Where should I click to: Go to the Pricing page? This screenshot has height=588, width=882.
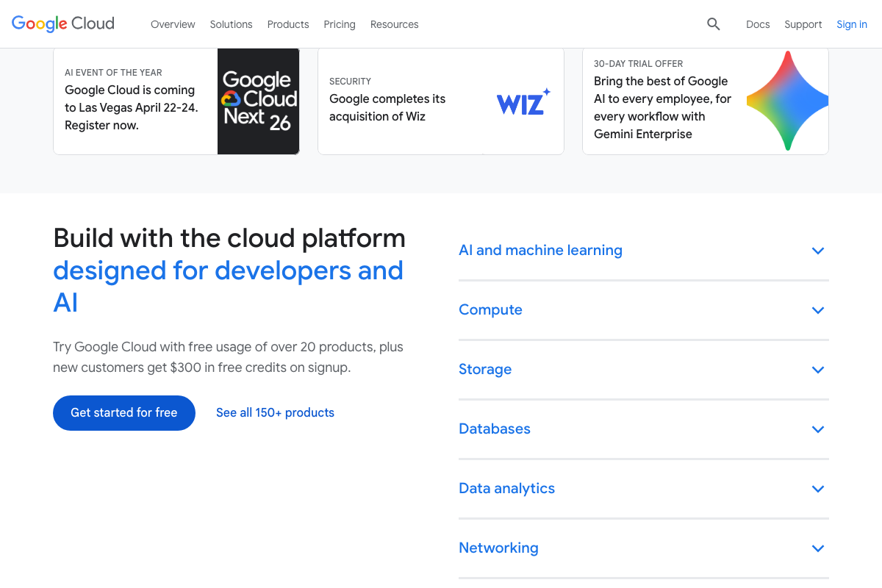(340, 24)
